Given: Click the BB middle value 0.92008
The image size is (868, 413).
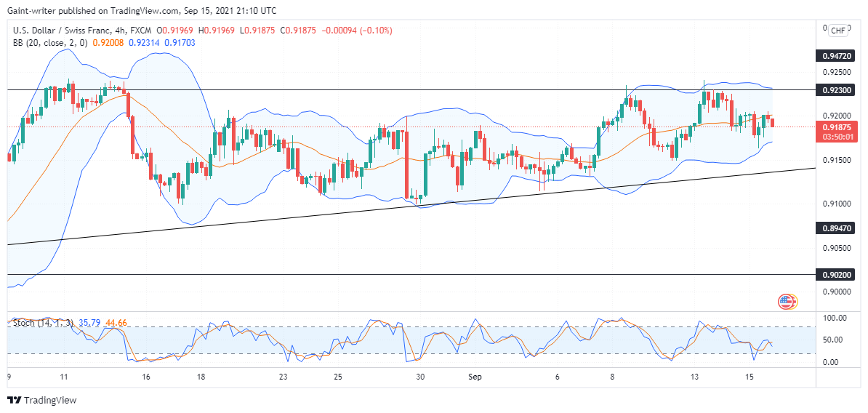Looking at the screenshot, I should [108, 42].
